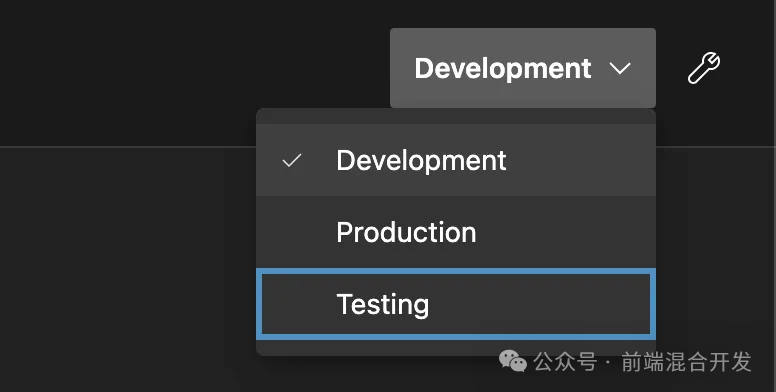Click the blank strip below the Testing item
The width and height of the screenshot is (776, 392).
(x=456, y=347)
